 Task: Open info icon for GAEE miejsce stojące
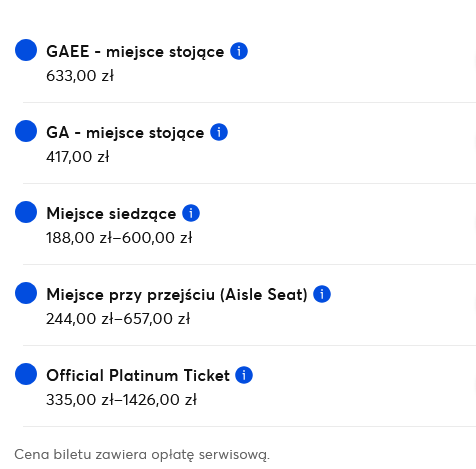[x=239, y=51]
